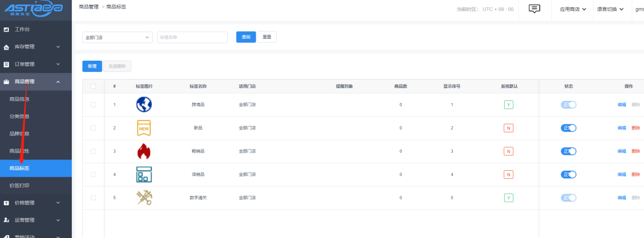Click the 标签名称 search input field
The height and width of the screenshot is (238, 644).
click(x=192, y=37)
